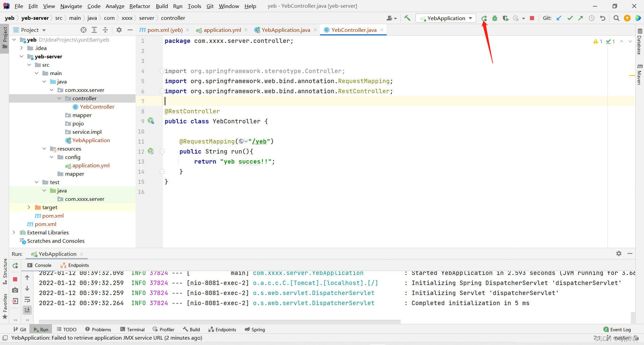Viewport: 644px width, 345px height.
Task: Open Project panel options gear
Action: point(119,30)
